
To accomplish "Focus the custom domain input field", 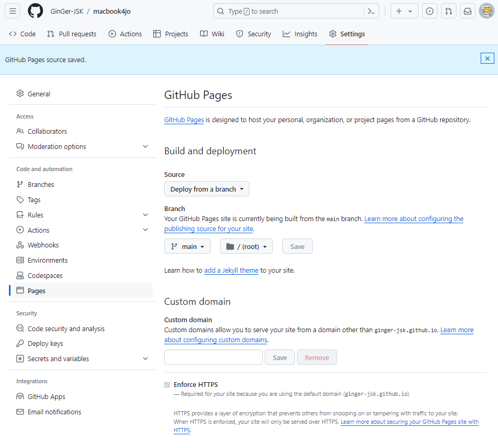I will tap(213, 357).
